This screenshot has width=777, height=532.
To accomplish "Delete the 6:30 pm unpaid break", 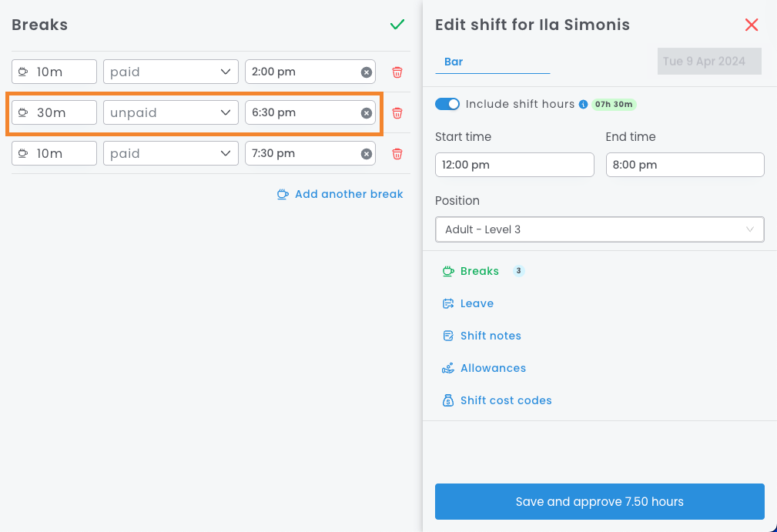I will (397, 113).
